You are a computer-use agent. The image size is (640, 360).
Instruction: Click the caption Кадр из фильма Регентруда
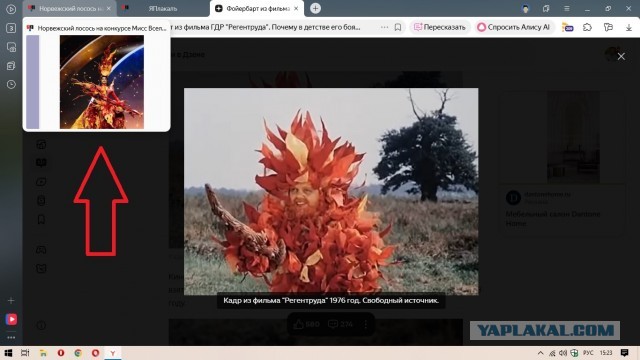tap(331, 300)
